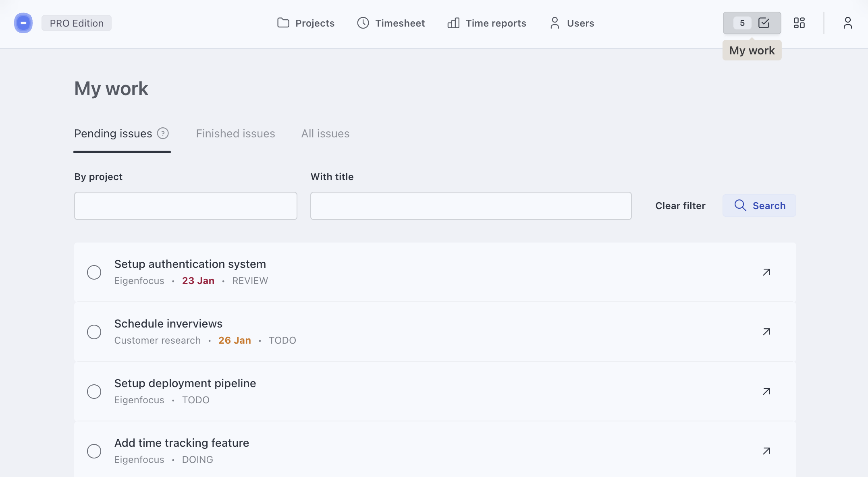Viewport: 868px width, 477px height.
Task: Click the With title input field
Action: click(471, 206)
